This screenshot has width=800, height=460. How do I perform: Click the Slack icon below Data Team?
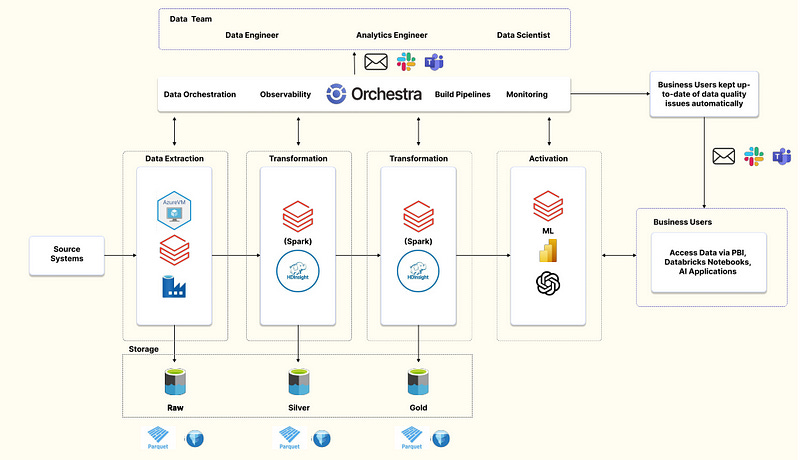(x=406, y=62)
